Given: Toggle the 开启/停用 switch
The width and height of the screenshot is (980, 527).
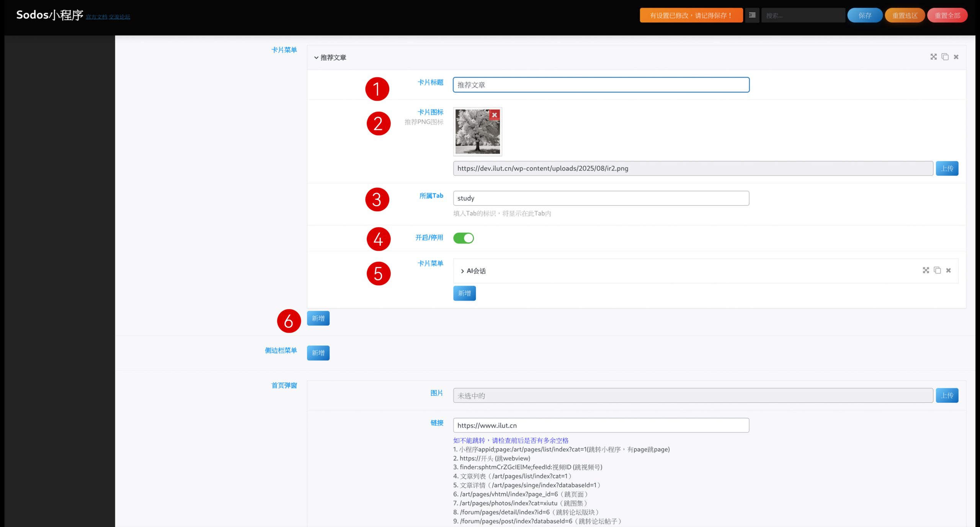Looking at the screenshot, I should pos(463,238).
